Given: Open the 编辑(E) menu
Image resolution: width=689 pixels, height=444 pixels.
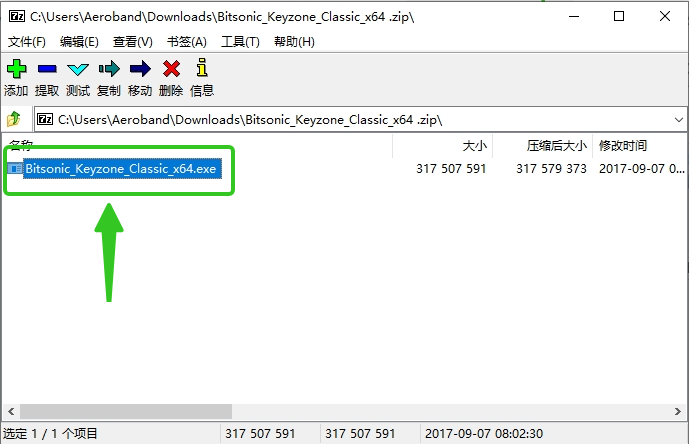Looking at the screenshot, I should coord(79,42).
